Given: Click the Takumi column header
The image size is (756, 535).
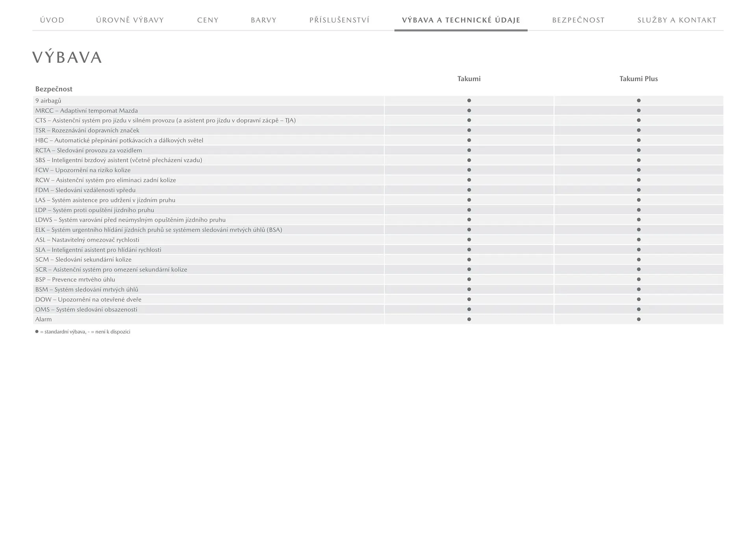Looking at the screenshot, I should point(469,79).
